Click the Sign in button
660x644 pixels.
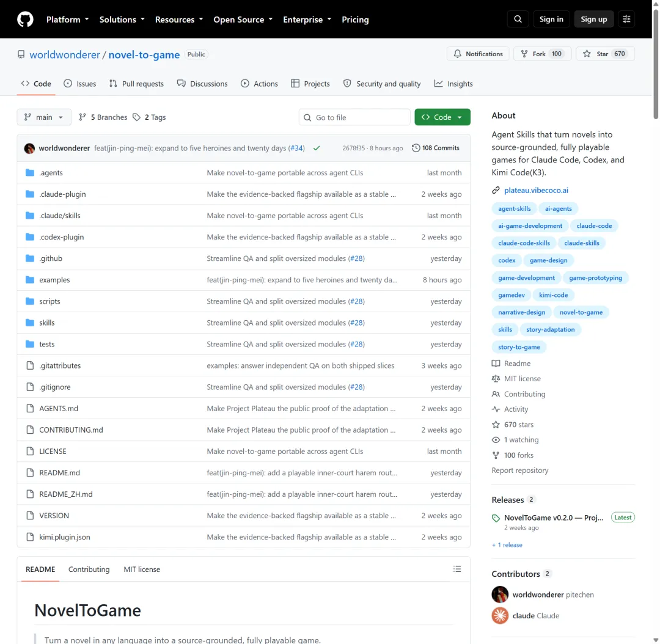click(551, 19)
